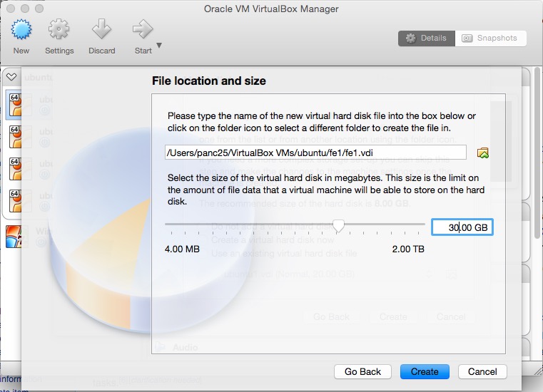Collapse the ubuntu VM group chevron
This screenshot has height=392, width=543.
pos(11,76)
